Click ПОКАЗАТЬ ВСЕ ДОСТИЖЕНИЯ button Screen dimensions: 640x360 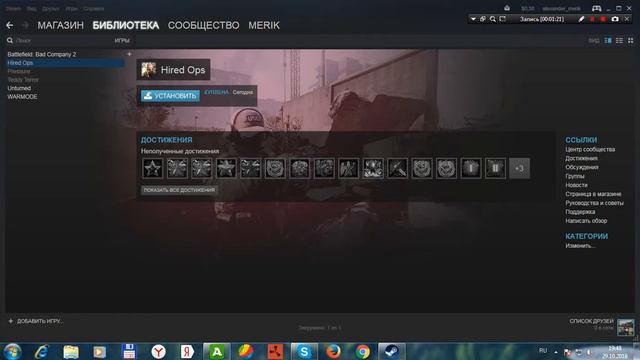pos(179,190)
